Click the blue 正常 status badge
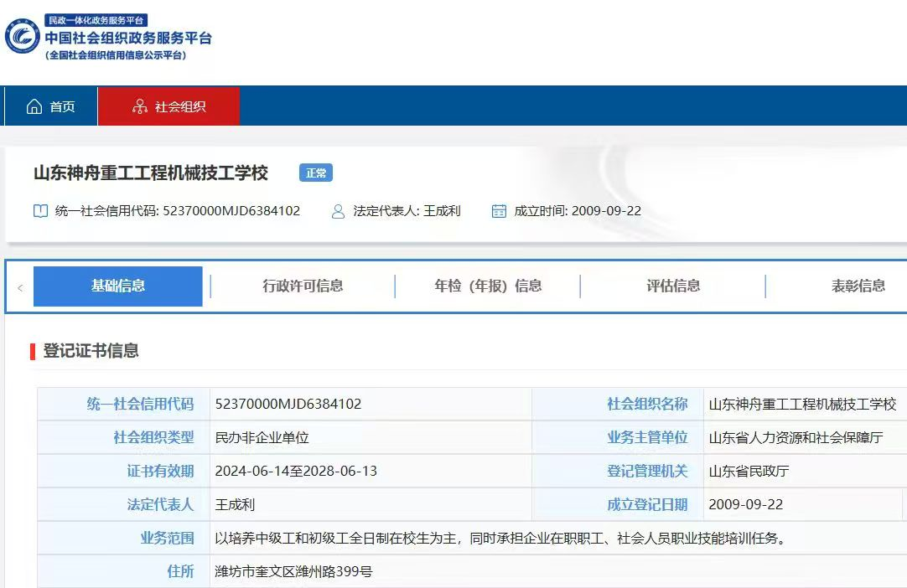 pyautogui.click(x=316, y=173)
